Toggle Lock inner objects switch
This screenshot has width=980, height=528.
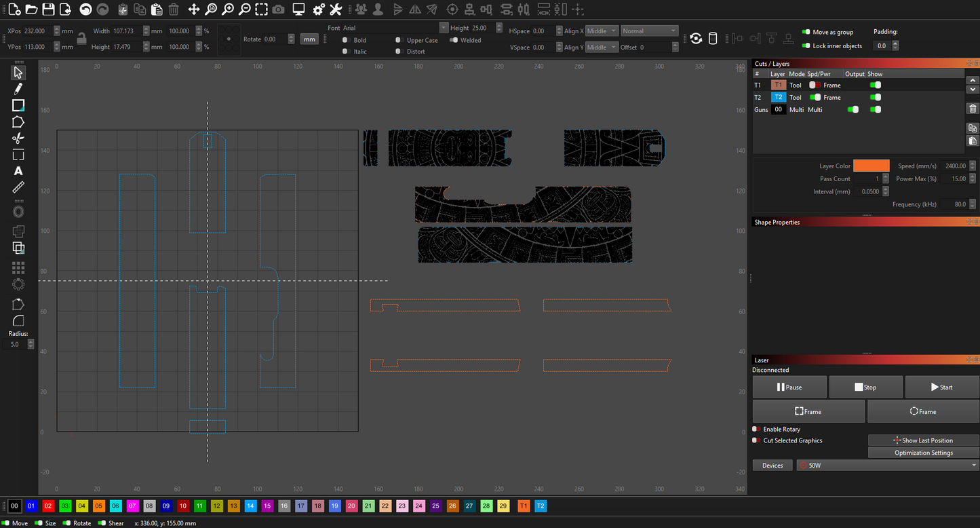pyautogui.click(x=806, y=46)
